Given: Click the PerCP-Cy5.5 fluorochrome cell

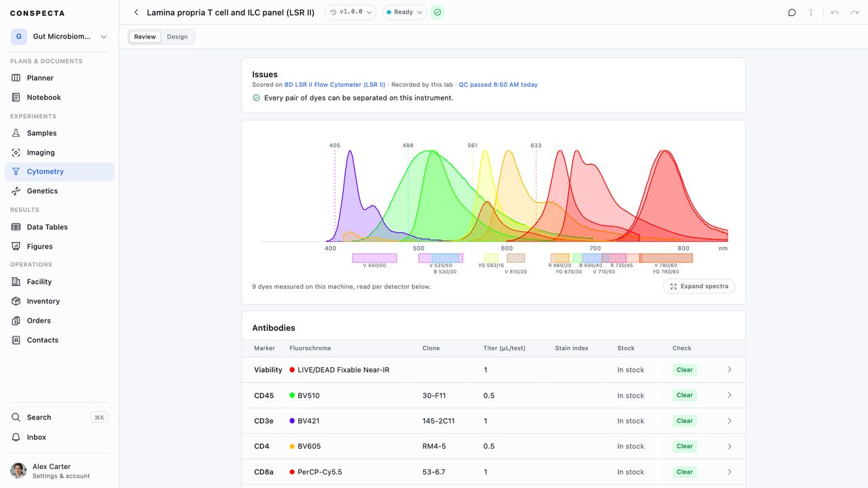Looking at the screenshot, I should (315, 472).
